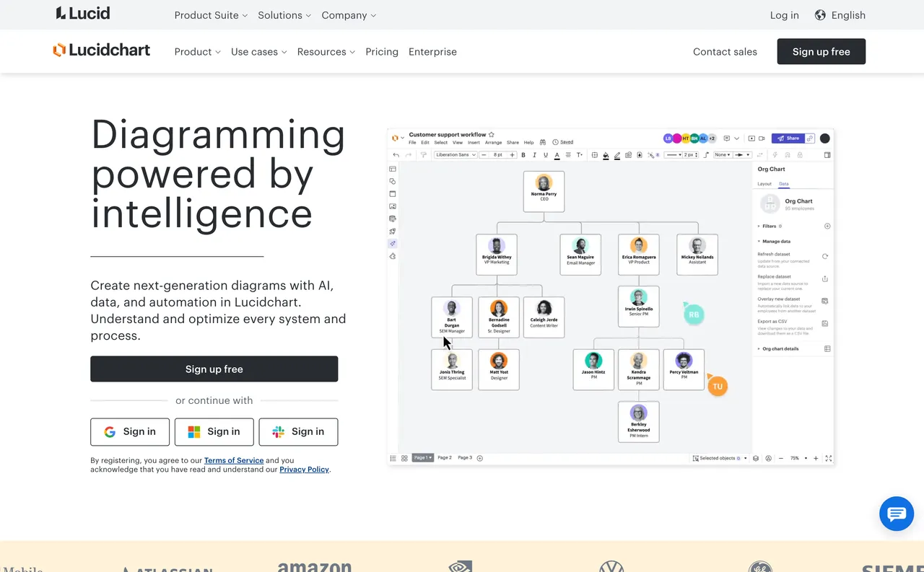The image size is (924, 572).
Task: Click the Sign up free button
Action: (214, 369)
